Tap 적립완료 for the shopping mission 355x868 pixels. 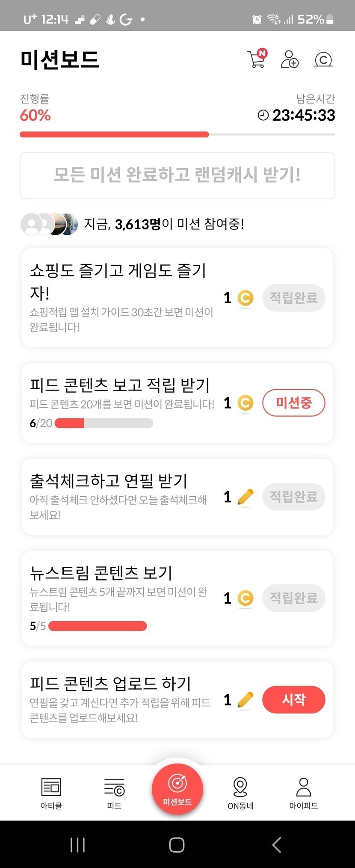293,298
